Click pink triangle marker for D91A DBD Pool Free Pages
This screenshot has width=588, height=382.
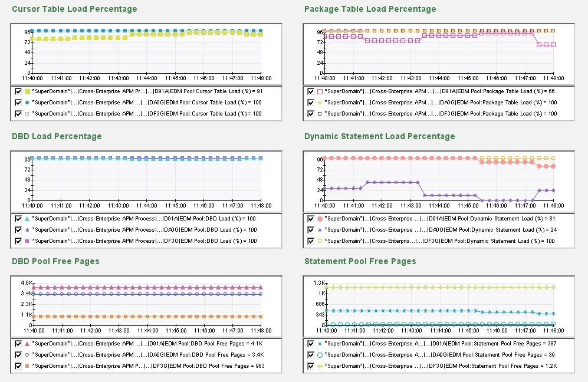coord(27,344)
